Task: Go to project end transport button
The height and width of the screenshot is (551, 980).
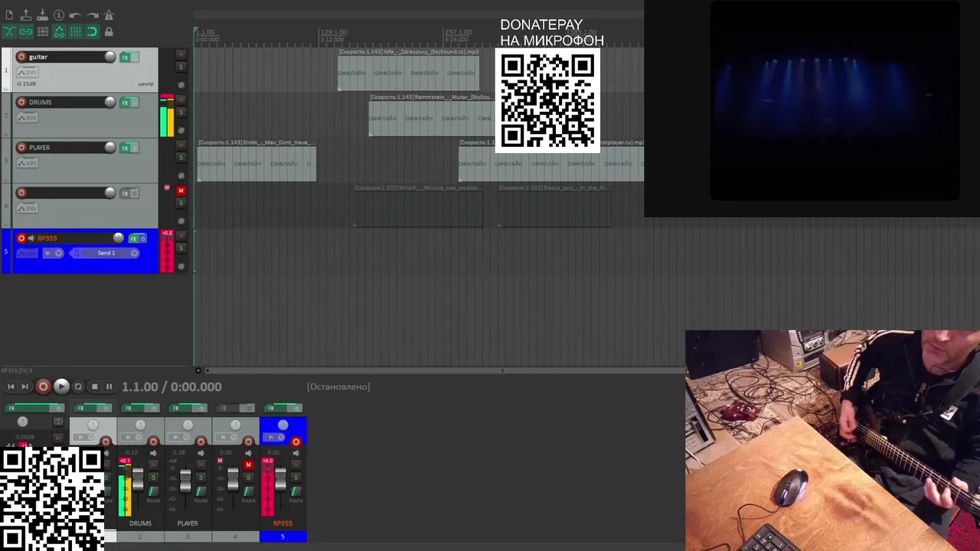Action: pyautogui.click(x=24, y=387)
